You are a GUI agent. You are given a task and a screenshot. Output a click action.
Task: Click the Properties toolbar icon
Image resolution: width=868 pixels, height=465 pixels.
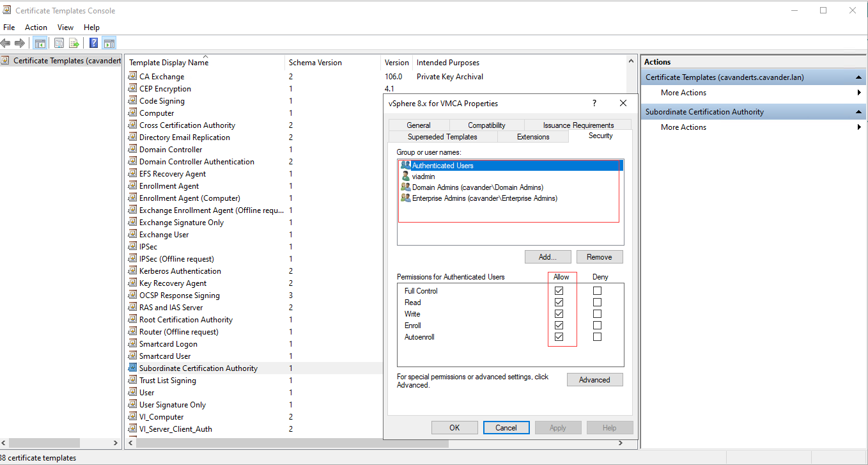click(59, 43)
